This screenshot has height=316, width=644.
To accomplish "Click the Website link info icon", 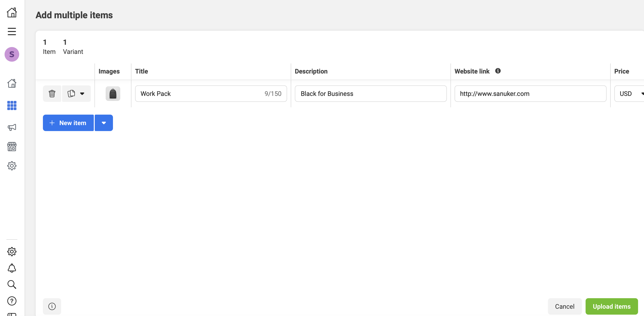I will pyautogui.click(x=498, y=71).
